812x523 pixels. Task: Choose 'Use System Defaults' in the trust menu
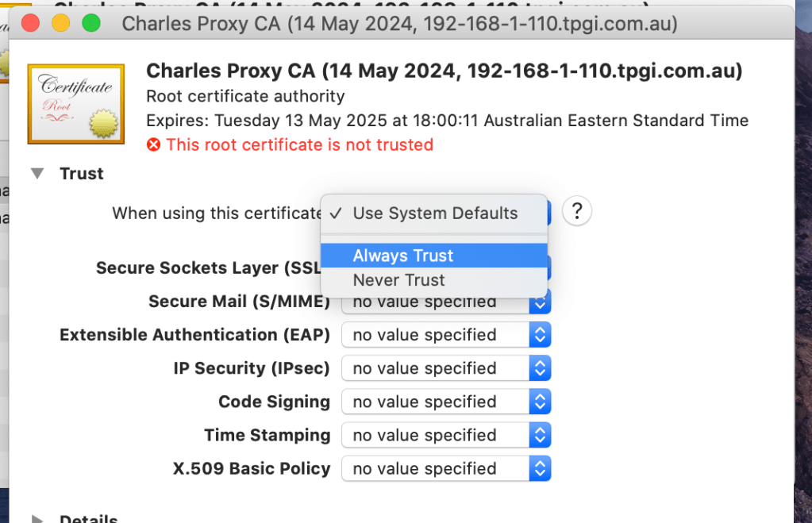433,213
